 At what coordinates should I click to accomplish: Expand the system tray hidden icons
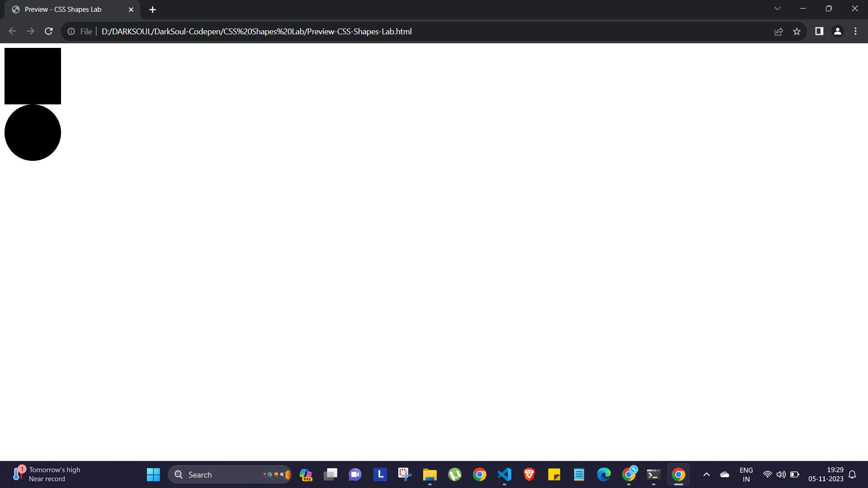pyautogui.click(x=707, y=474)
